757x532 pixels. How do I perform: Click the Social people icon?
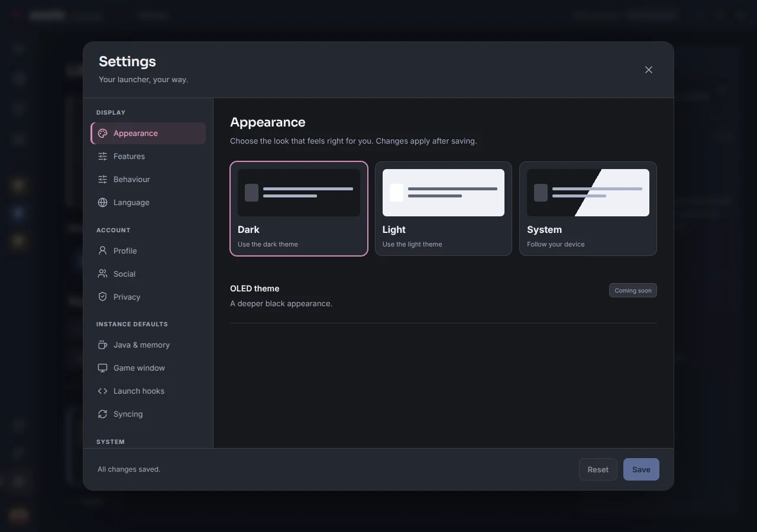click(x=102, y=274)
